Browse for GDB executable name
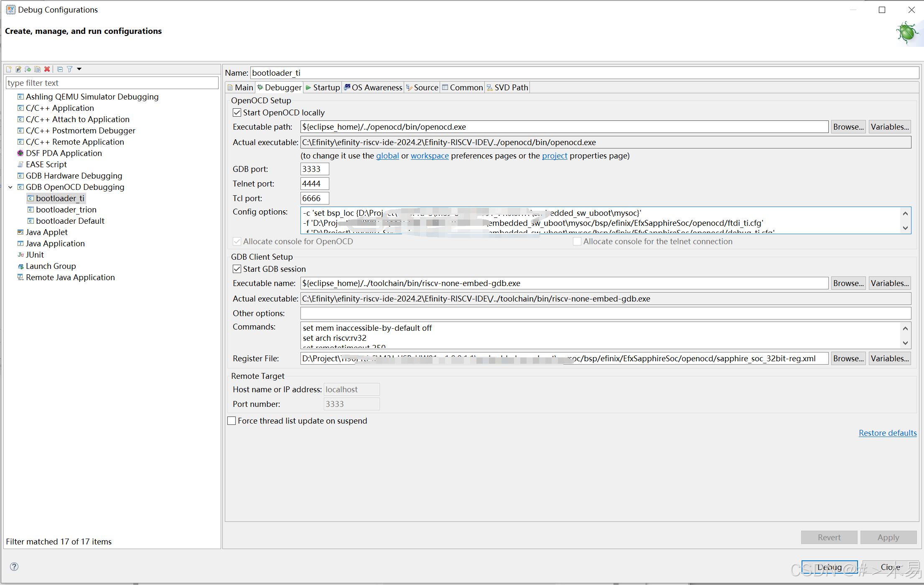The image size is (924, 585). (x=848, y=283)
